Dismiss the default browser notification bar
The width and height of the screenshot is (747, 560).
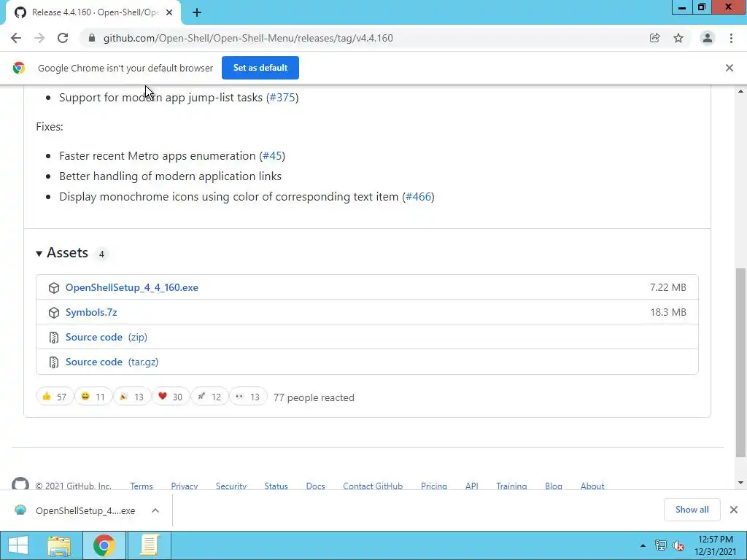729,68
